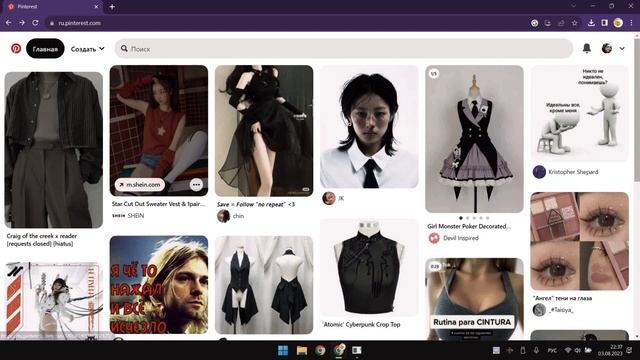Open the Создать dropdown
This screenshot has height=360, width=640.
87,49
